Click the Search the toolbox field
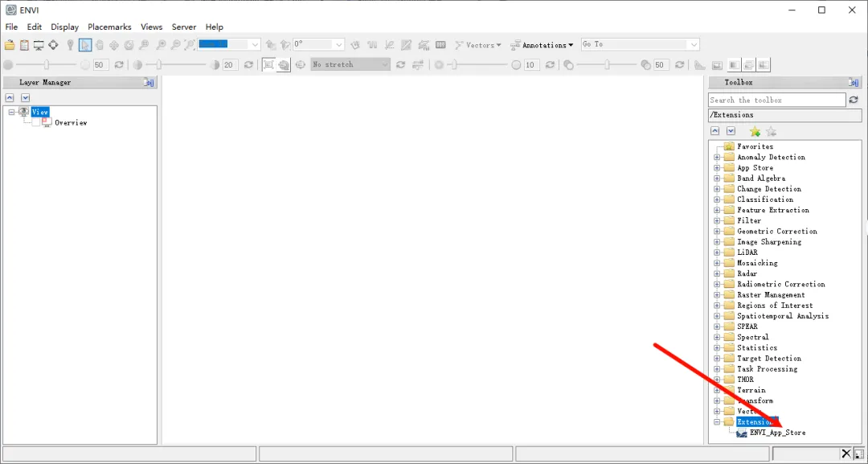Screen dimensions: 868x464 [x=777, y=100]
